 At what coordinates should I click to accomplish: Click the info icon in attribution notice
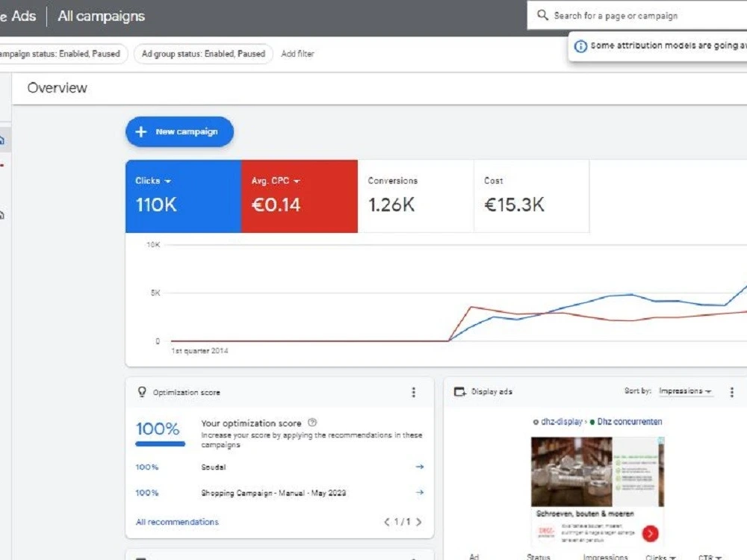580,46
